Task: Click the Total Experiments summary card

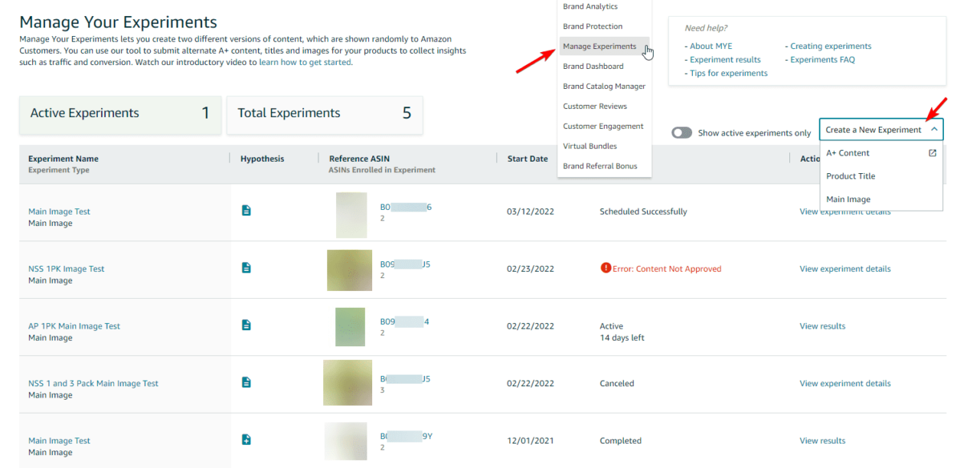Action: tap(324, 113)
